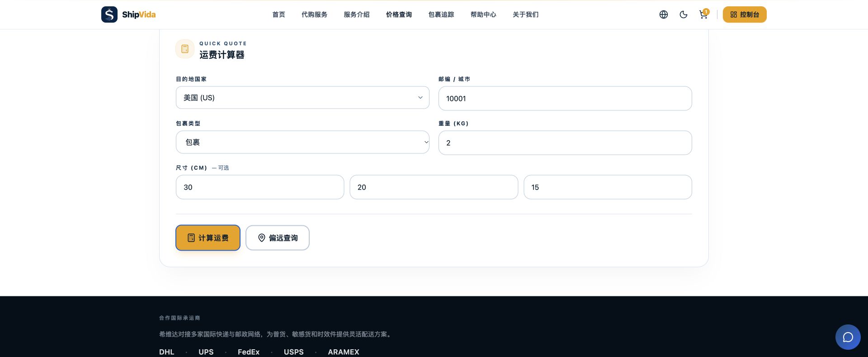This screenshot has width=868, height=357.
Task: Click the 控制台 button
Action: (745, 14)
